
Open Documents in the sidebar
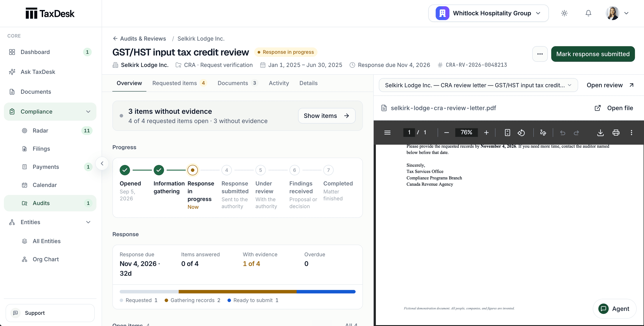[50, 92]
